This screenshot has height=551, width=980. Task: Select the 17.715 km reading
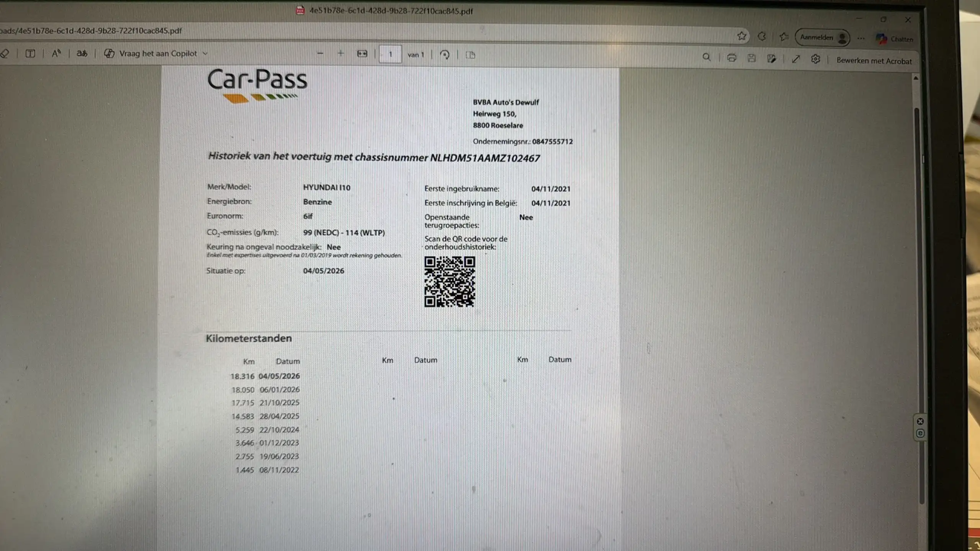point(243,403)
